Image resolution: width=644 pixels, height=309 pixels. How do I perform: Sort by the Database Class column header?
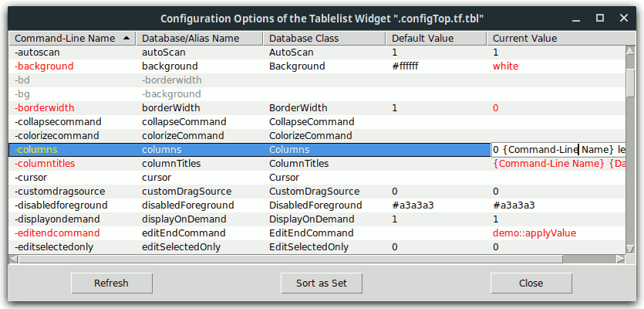click(x=324, y=39)
